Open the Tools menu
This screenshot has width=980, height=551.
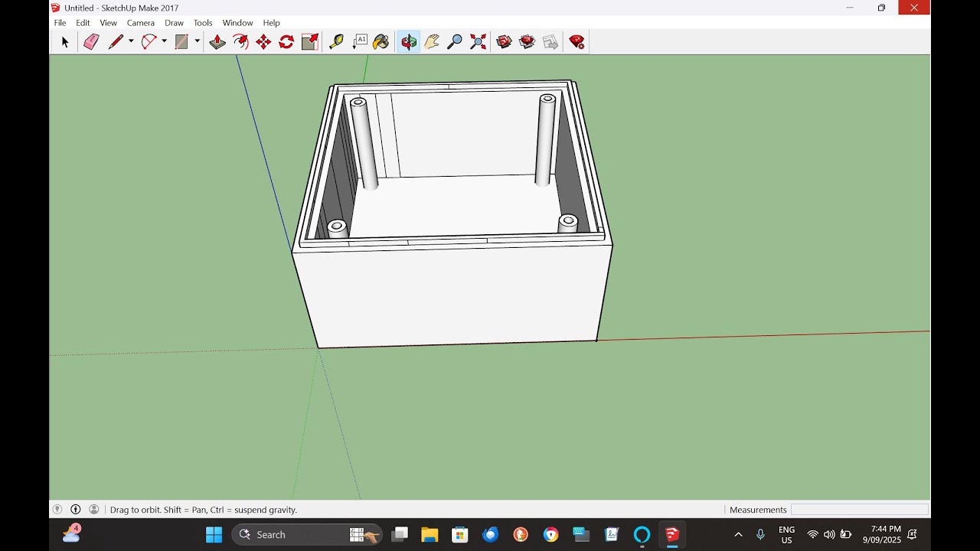(203, 23)
